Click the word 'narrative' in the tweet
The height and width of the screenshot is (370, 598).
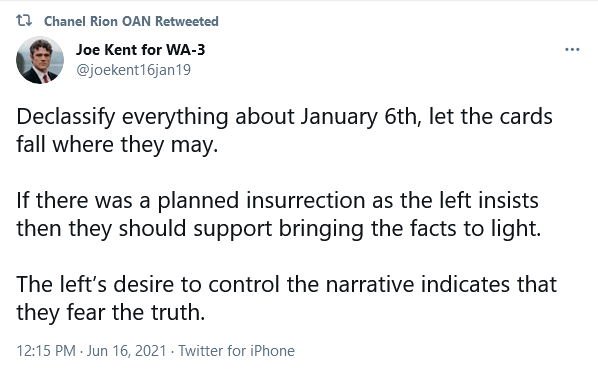point(370,285)
